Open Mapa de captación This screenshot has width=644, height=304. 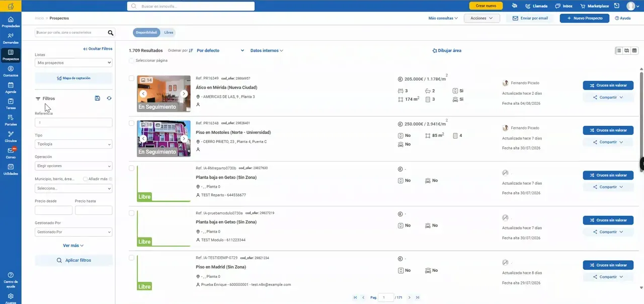(73, 78)
